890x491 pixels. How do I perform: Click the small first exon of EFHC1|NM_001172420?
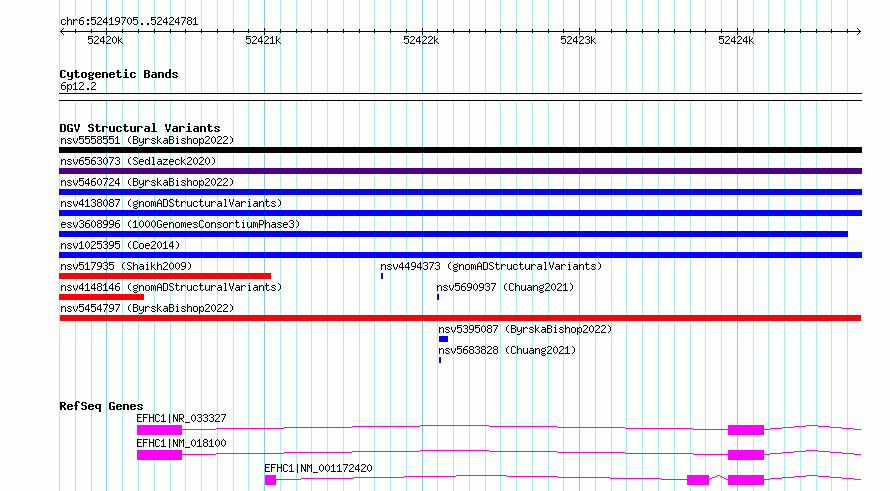270,480
